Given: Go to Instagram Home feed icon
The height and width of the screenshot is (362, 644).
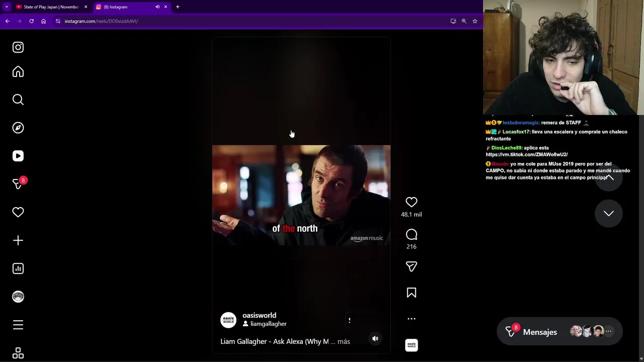Looking at the screenshot, I should pyautogui.click(x=18, y=72).
